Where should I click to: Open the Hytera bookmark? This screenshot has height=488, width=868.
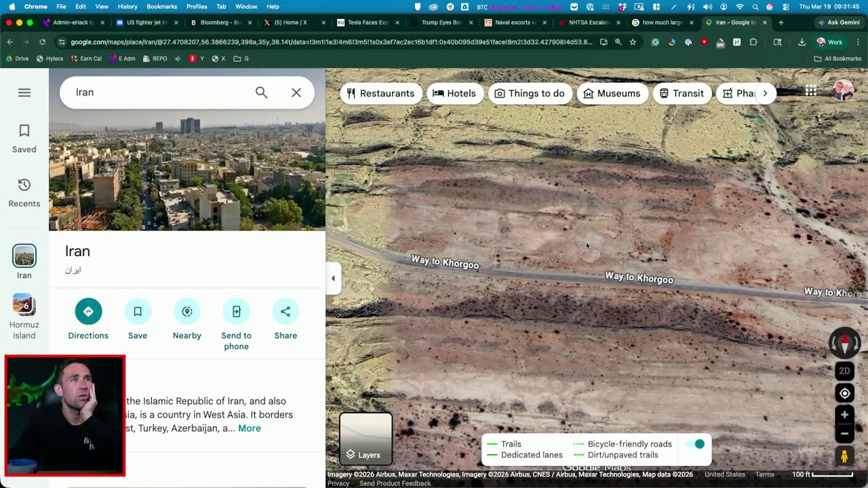coord(50,59)
